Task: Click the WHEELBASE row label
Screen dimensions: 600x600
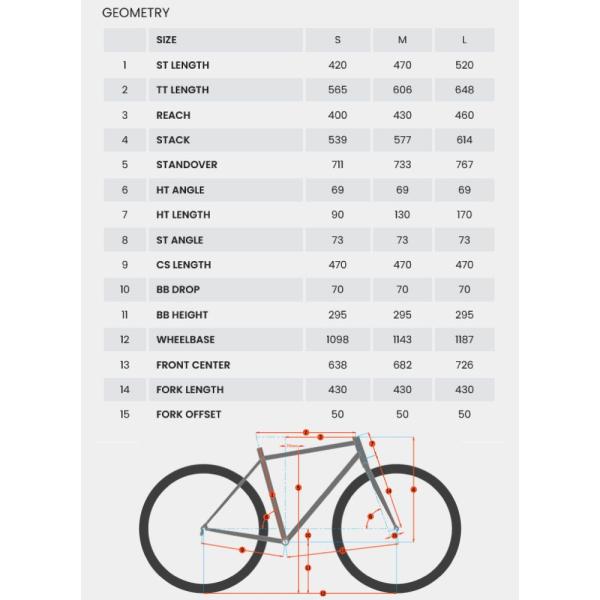Action: [x=185, y=340]
